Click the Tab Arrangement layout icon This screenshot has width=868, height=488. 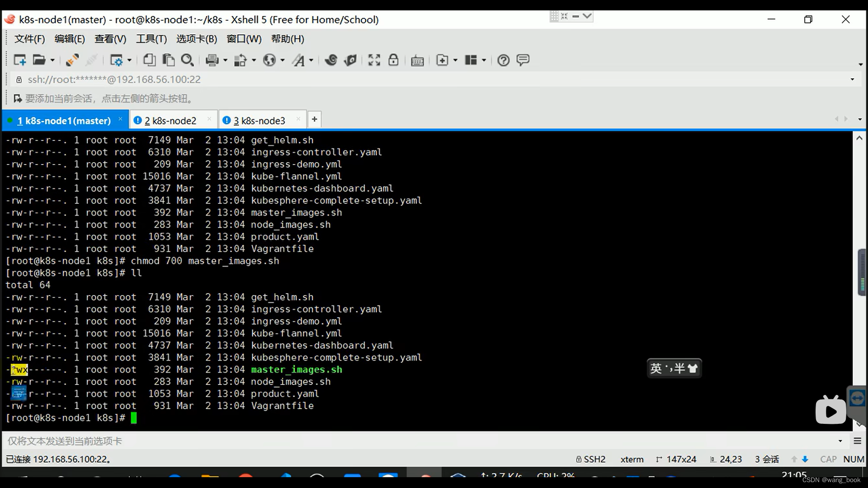pyautogui.click(x=471, y=60)
